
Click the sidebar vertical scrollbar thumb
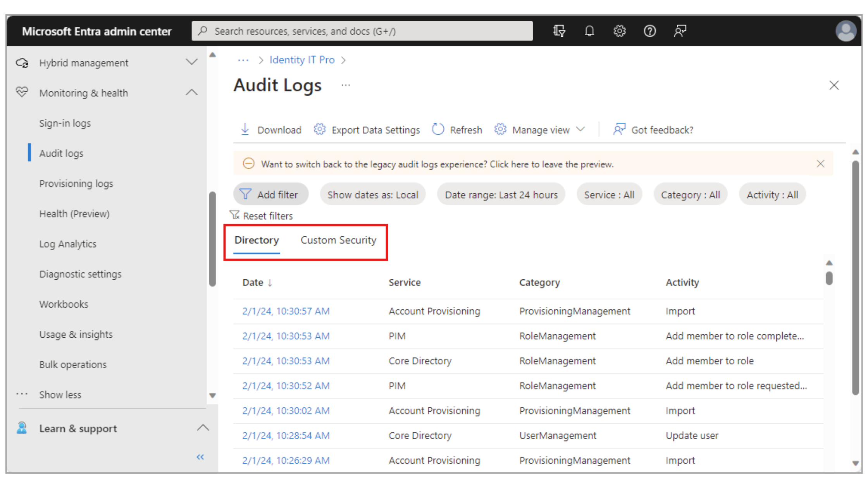click(x=212, y=239)
